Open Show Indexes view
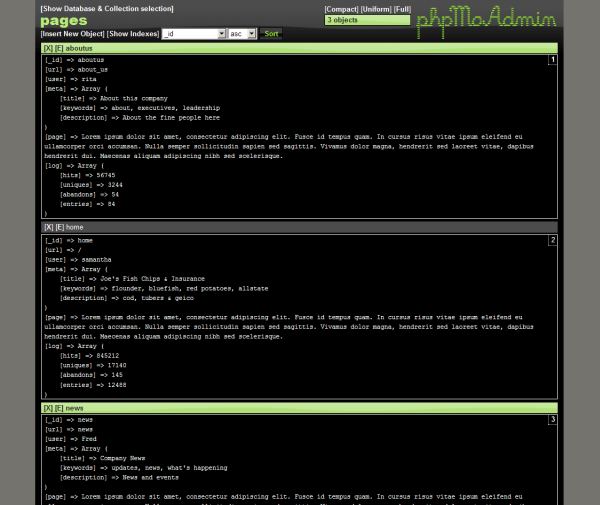600x505 pixels. click(133, 34)
